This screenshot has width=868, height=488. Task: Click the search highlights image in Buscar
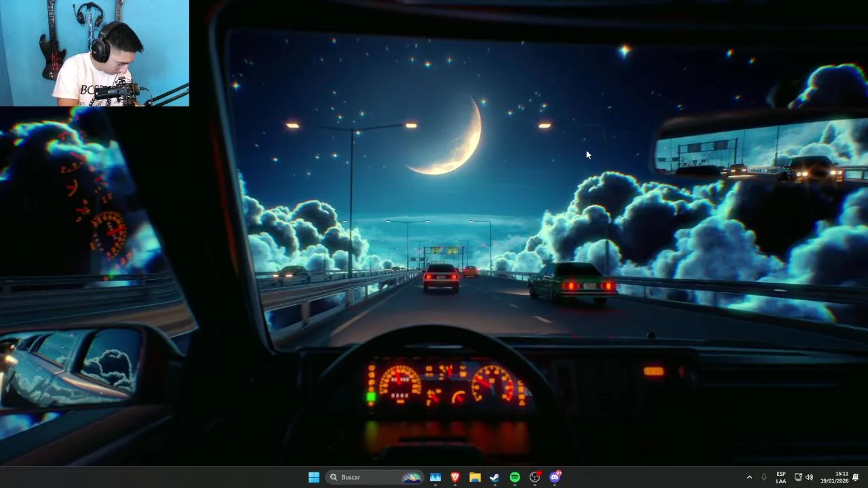(412, 477)
